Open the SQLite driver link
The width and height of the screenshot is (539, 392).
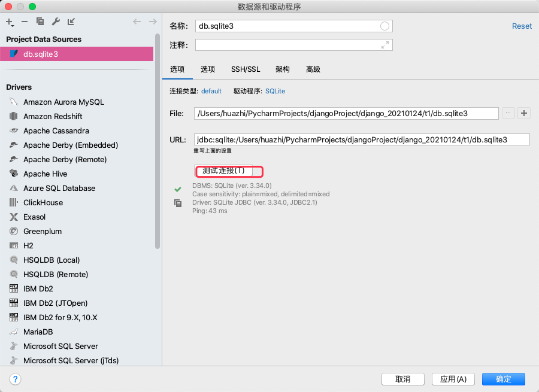(x=275, y=91)
